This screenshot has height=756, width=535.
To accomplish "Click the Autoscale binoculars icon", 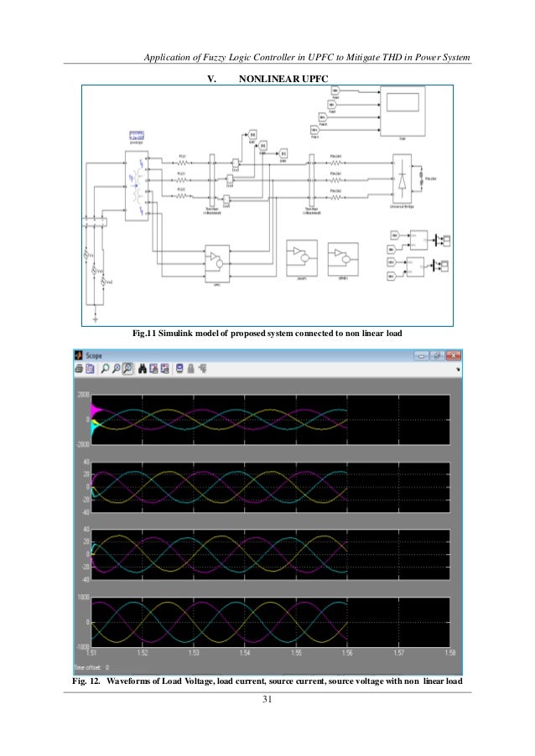I will 143,369.
